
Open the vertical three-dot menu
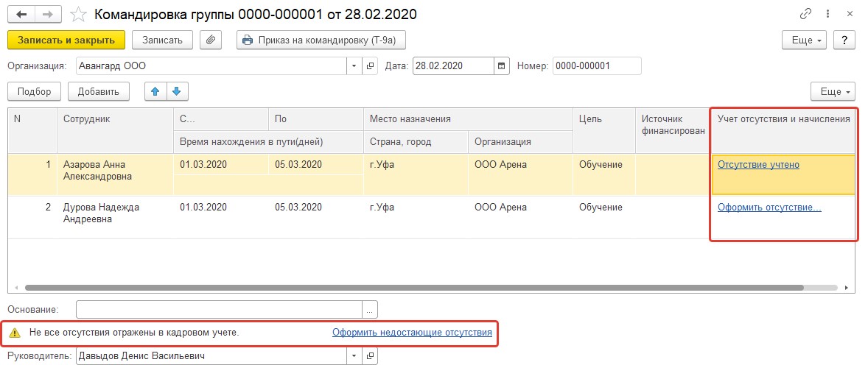(827, 14)
